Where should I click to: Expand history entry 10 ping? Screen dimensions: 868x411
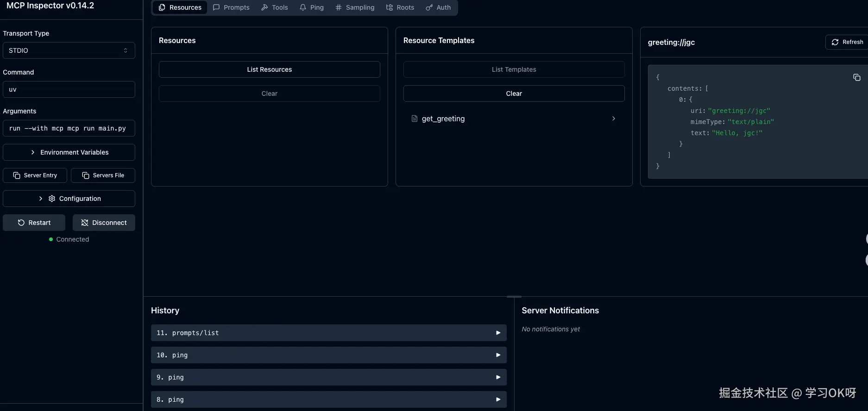coord(329,355)
